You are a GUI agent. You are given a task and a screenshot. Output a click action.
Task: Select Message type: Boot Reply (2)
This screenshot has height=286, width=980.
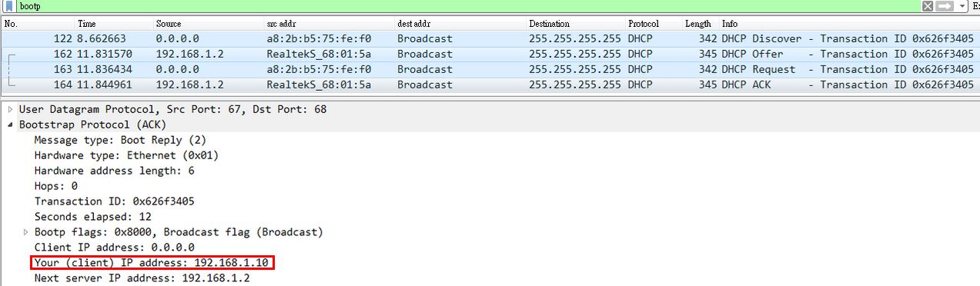click(120, 140)
